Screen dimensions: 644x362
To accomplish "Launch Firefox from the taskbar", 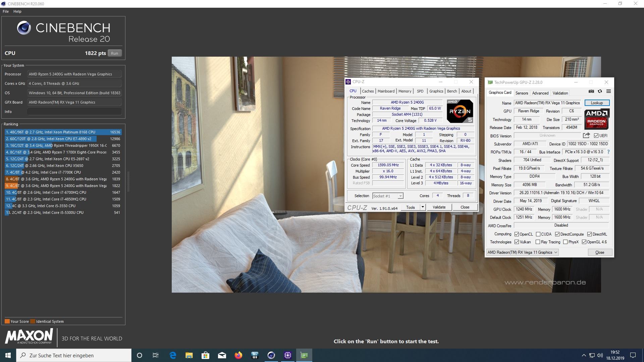I will [x=238, y=355].
